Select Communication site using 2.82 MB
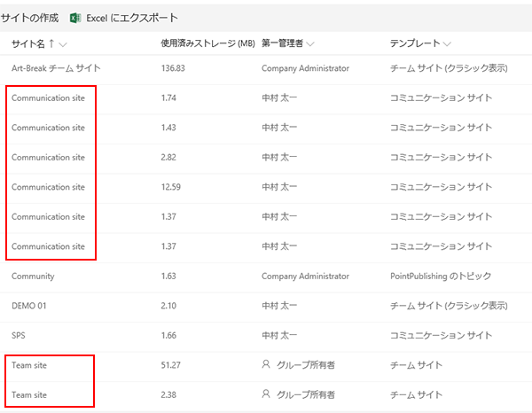The image size is (532, 413). coord(48,158)
